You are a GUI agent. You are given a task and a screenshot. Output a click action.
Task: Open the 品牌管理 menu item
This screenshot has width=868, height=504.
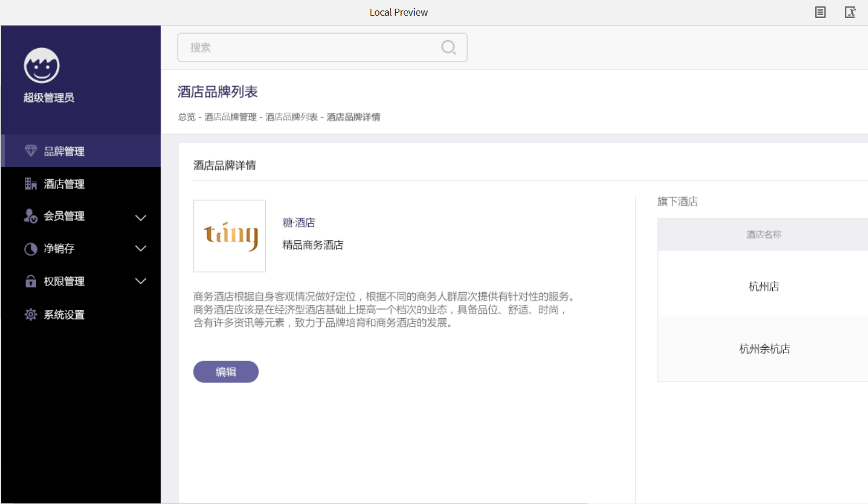pyautogui.click(x=81, y=151)
